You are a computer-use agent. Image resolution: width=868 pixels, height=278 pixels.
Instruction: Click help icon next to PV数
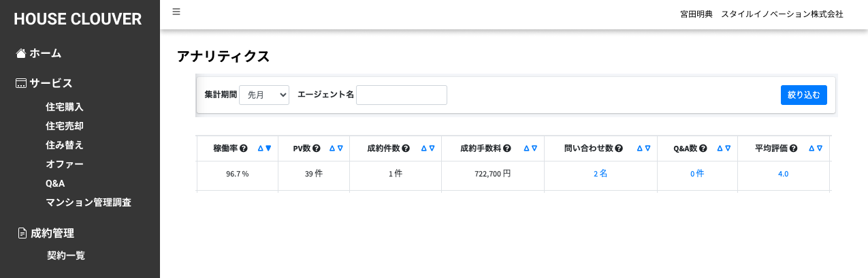pos(317,149)
